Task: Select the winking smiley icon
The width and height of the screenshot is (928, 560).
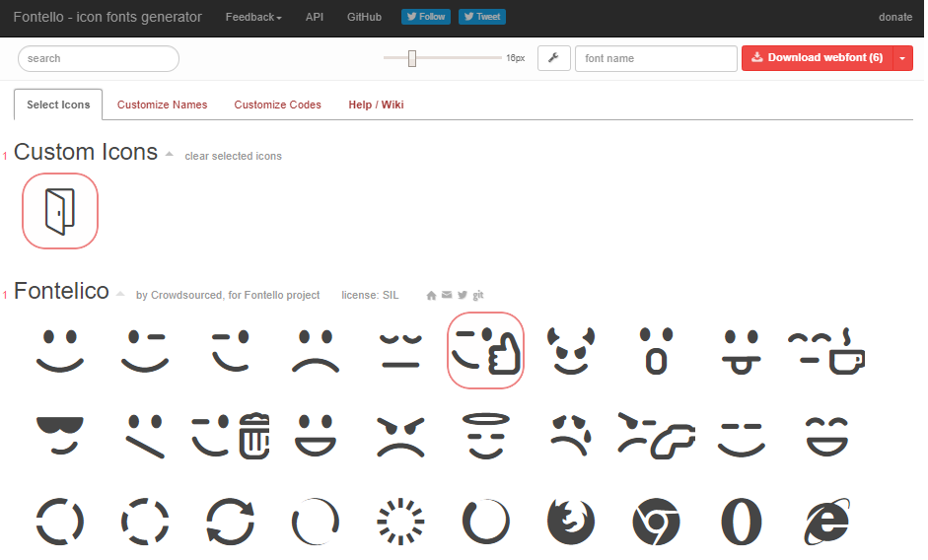Action: click(145, 351)
